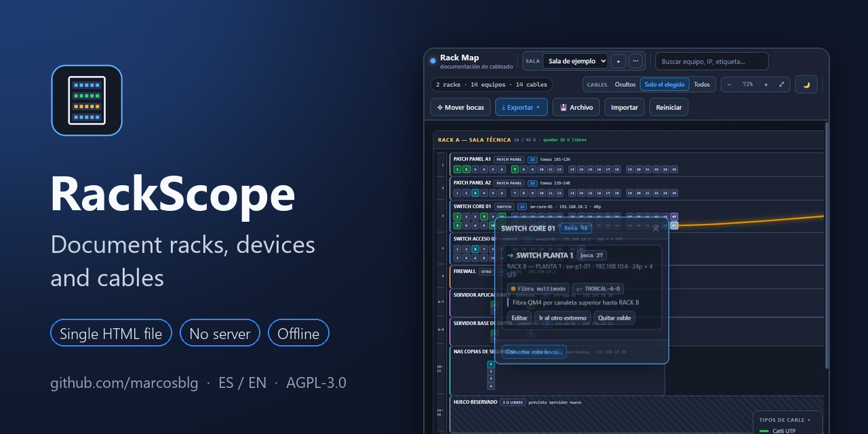Image resolution: width=868 pixels, height=434 pixels.
Task: Click the vertical scrollbar of rack view
Action: coord(826,244)
